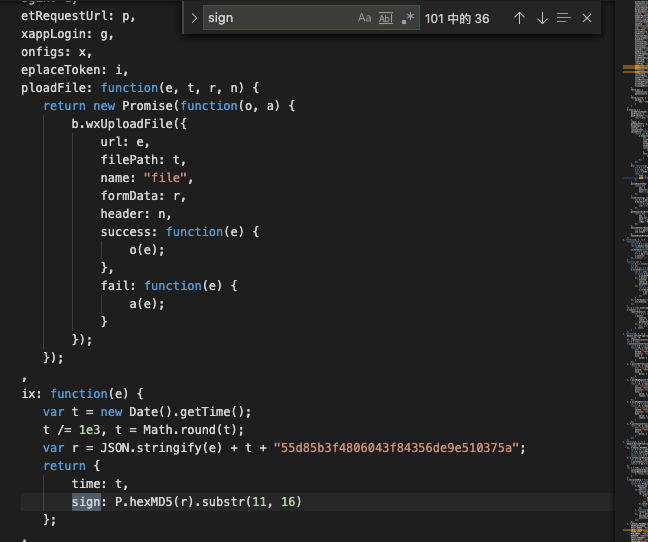This screenshot has height=542, width=648.
Task: Toggle Find in Selection icon
Action: [564, 18]
